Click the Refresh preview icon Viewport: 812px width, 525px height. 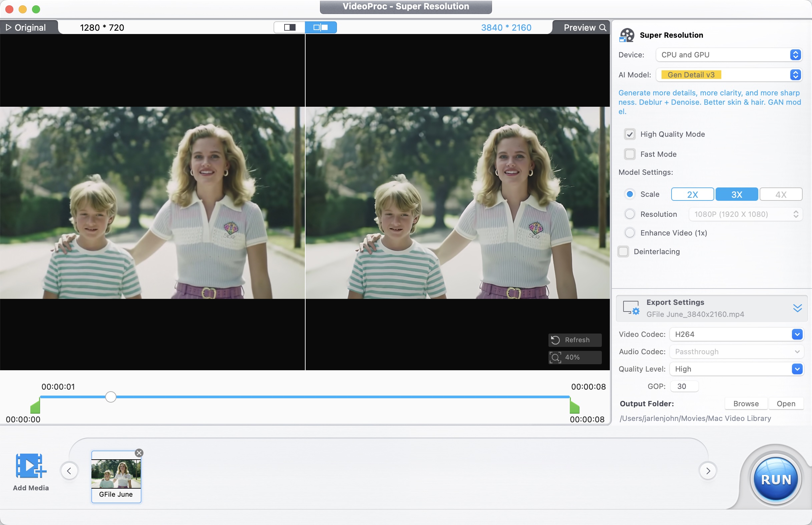pos(556,340)
